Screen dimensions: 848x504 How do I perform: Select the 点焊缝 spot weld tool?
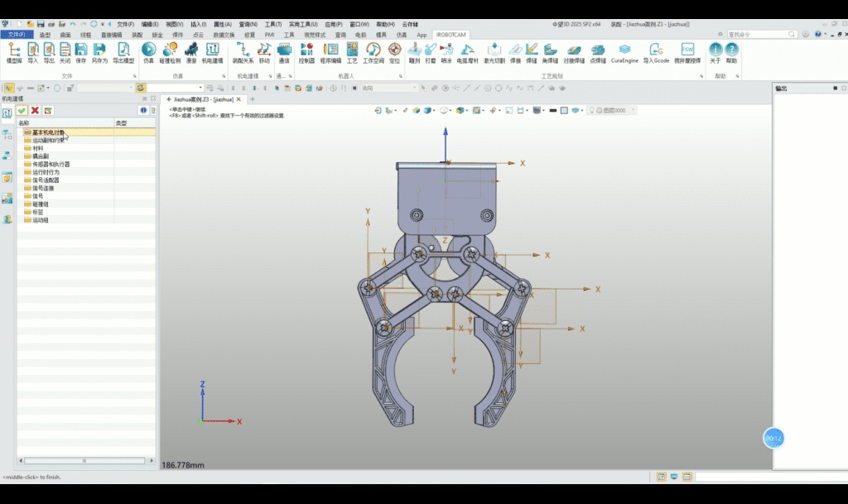coord(598,53)
